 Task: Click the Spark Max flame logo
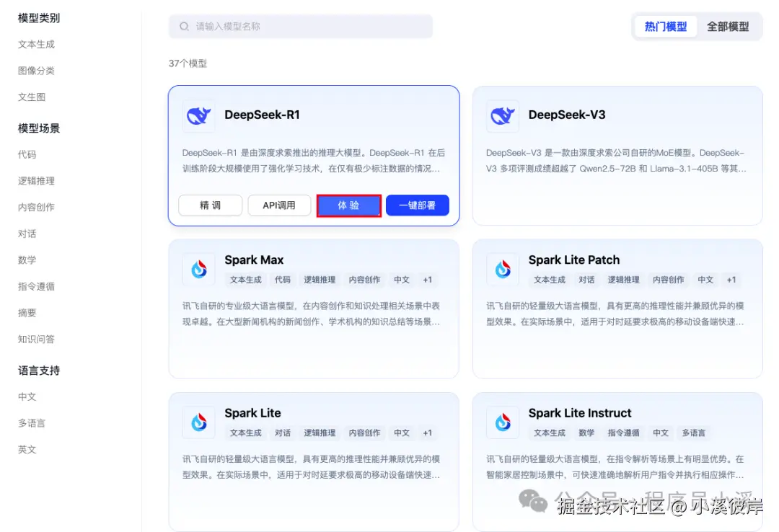pyautogui.click(x=199, y=269)
